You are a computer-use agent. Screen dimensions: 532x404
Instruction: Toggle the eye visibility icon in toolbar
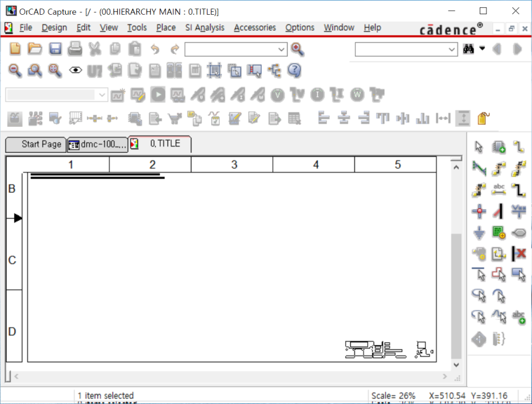pos(76,71)
